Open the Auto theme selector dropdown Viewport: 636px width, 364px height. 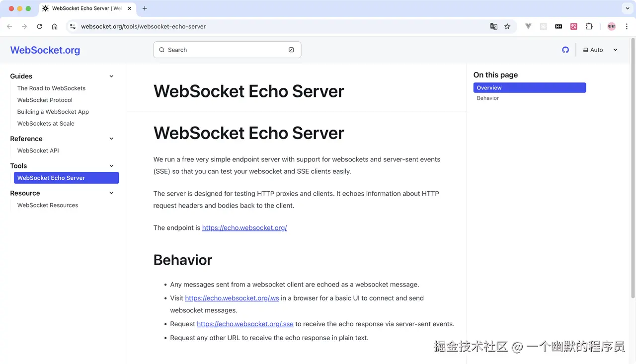pos(599,50)
